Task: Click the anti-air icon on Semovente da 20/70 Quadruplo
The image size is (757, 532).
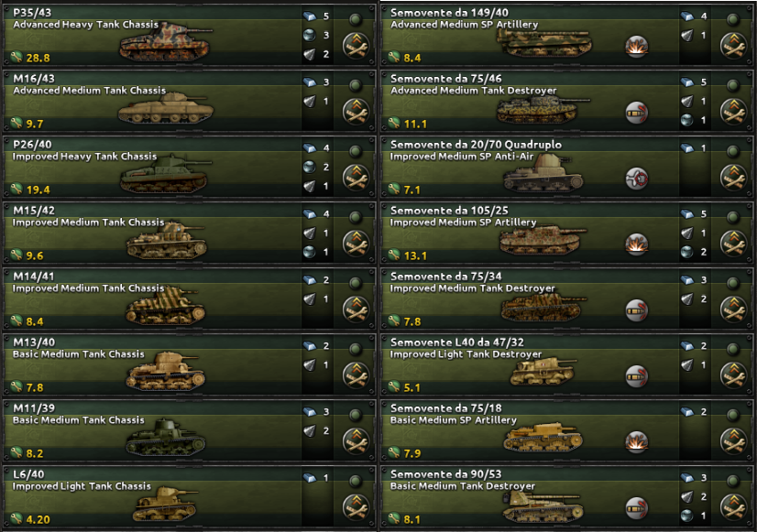Action: [x=637, y=179]
